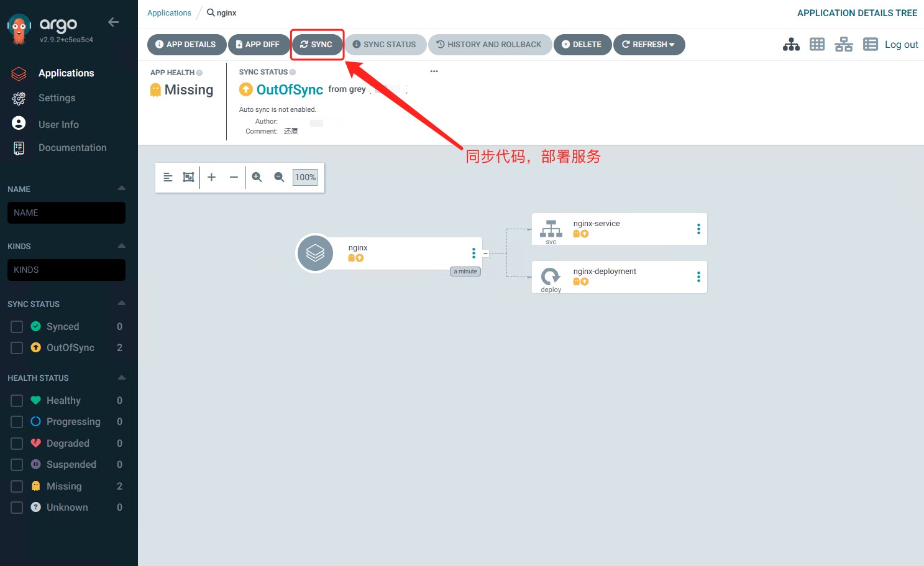Open nginx-service three-dot menu

coord(698,229)
